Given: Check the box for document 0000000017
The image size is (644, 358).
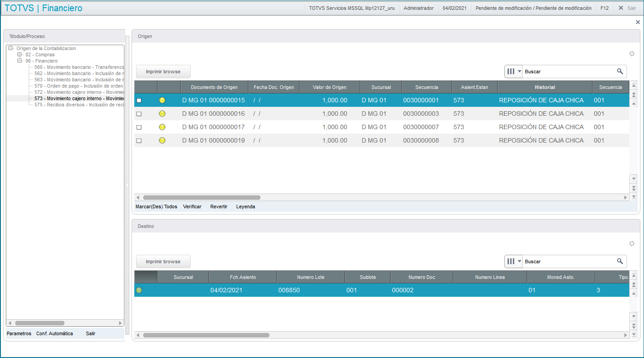Looking at the screenshot, I should pos(139,127).
